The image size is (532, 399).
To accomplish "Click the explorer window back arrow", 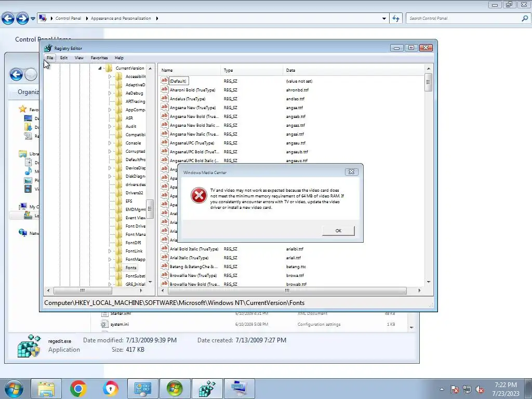I will pyautogui.click(x=16, y=74).
